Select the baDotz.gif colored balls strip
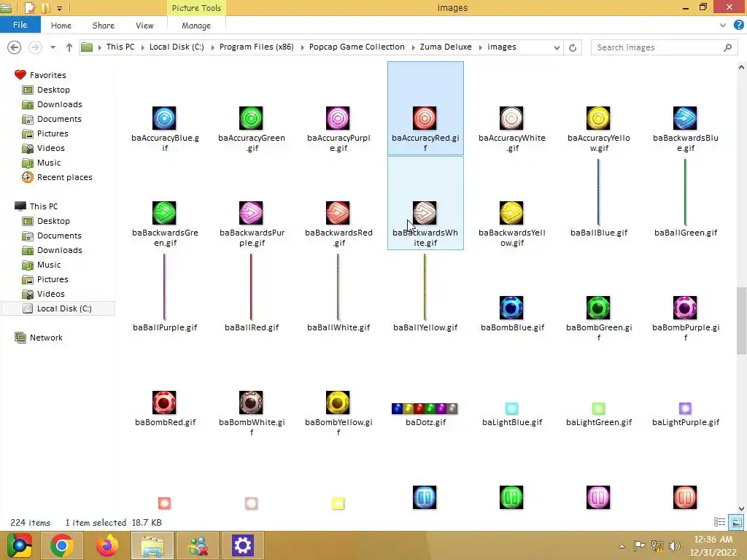 425,408
